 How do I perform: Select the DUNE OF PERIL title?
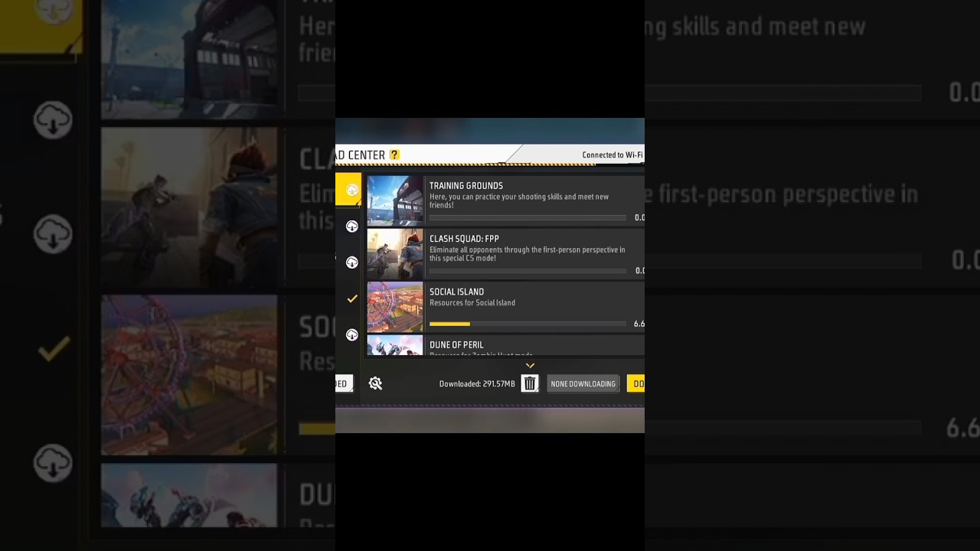point(456,345)
